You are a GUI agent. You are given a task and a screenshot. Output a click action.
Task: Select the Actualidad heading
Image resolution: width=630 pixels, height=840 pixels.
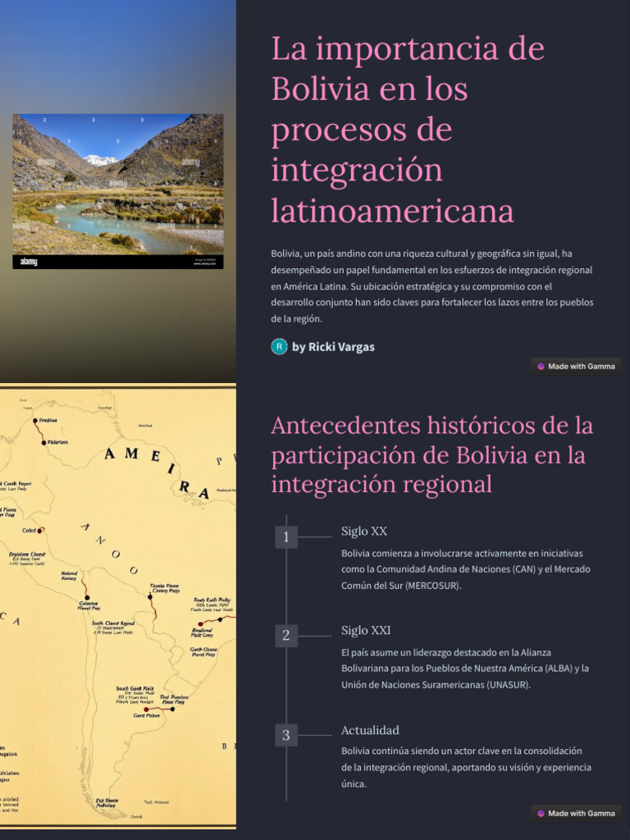[x=370, y=729]
